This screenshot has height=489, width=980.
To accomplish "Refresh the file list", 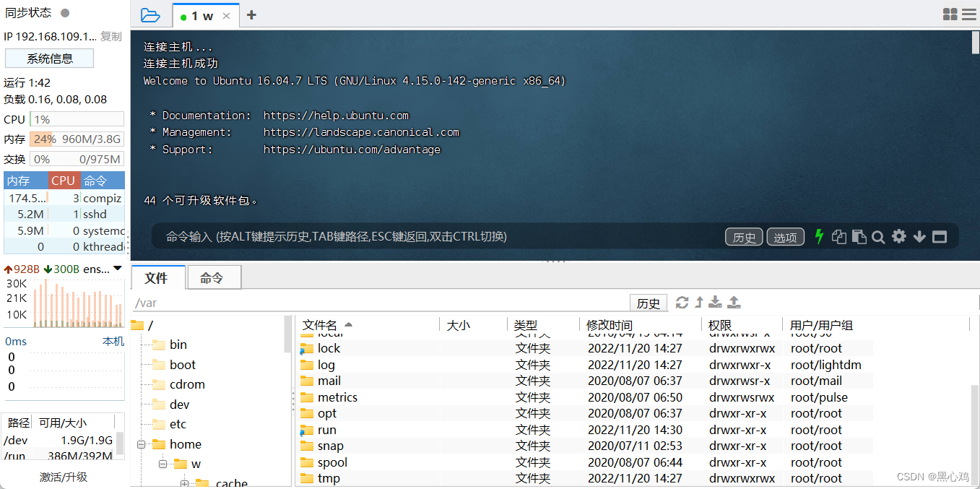I will coord(682,303).
